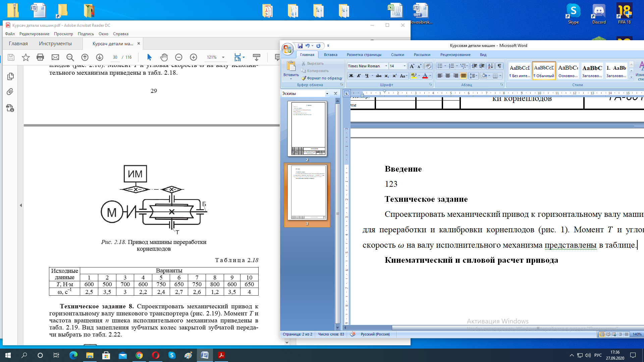Viewport: 644px width, 362px height.
Task: Open the Вставка ribbon tab in Word
Action: (x=330, y=55)
